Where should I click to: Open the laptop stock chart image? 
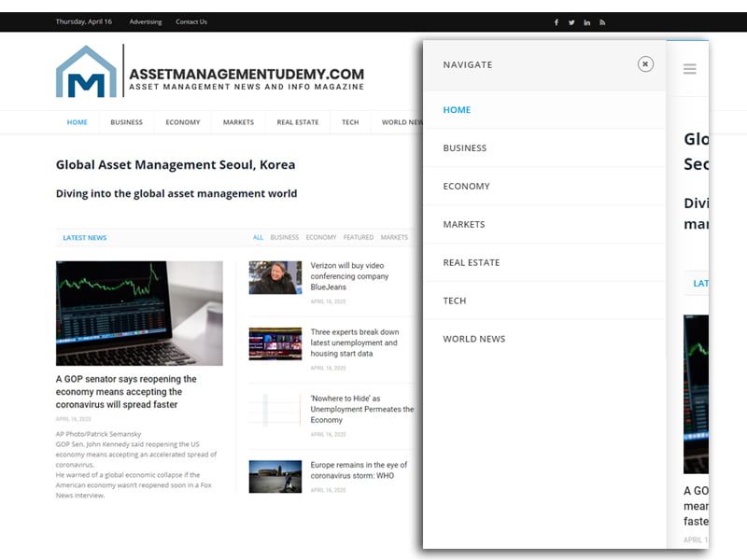click(x=139, y=313)
